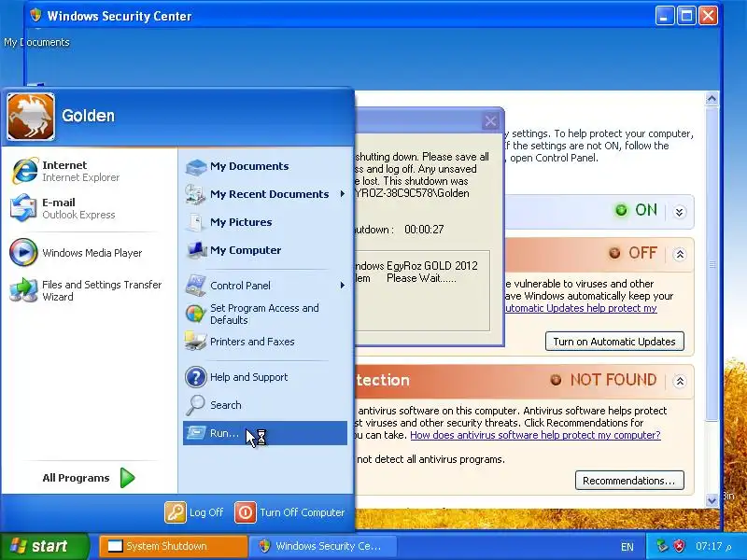Click Security Center scrollbar up arrow

pyautogui.click(x=712, y=99)
